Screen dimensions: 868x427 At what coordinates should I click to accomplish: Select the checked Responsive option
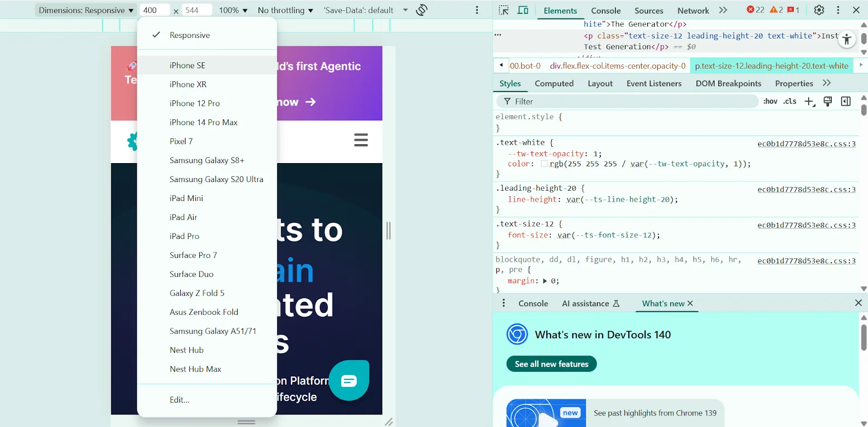[x=207, y=35]
